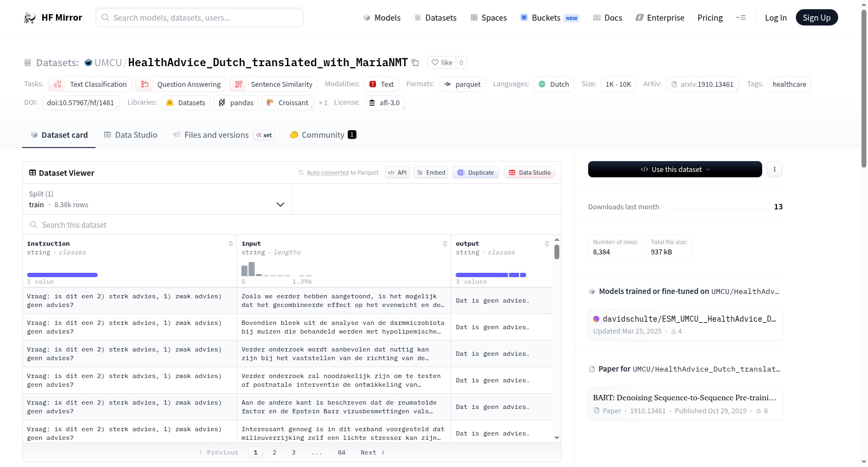Click the pandas library tag
Viewport: 868px width, 467px height.
[236, 103]
